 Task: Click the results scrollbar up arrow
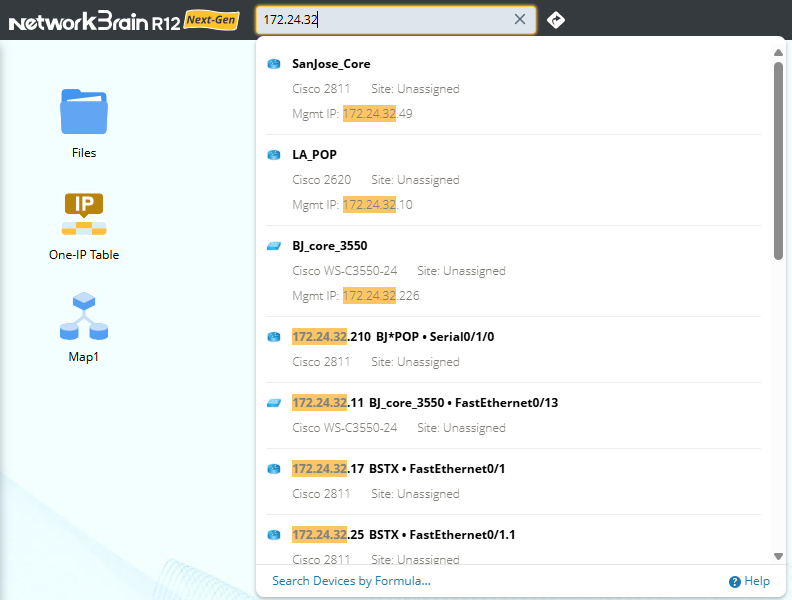779,53
